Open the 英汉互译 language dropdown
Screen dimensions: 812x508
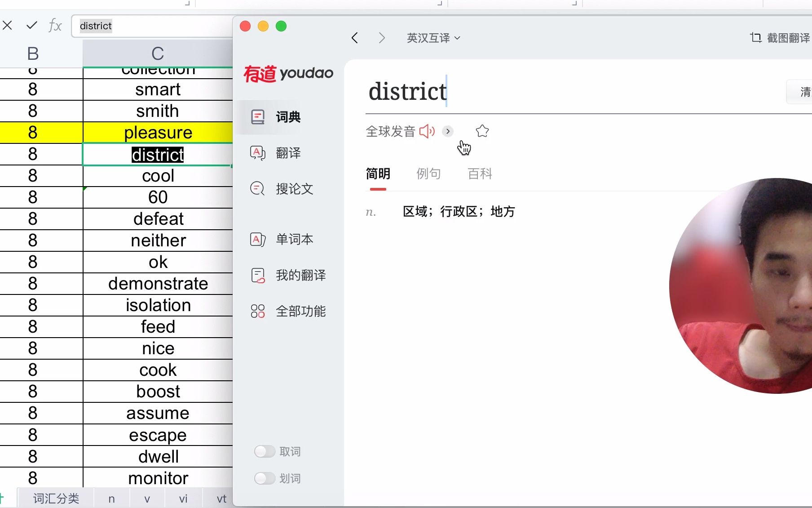click(433, 38)
